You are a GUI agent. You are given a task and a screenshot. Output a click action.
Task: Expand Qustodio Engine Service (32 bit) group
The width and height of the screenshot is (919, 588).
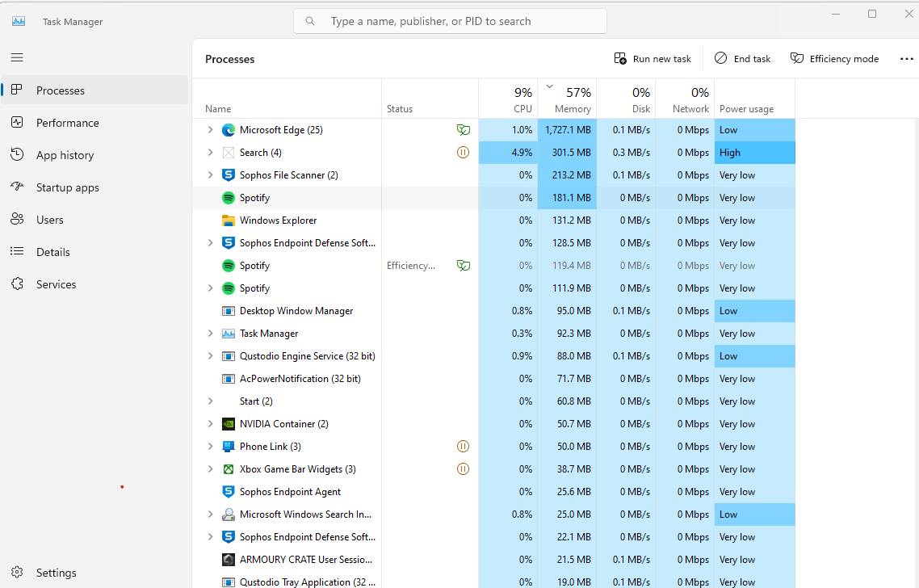point(211,356)
